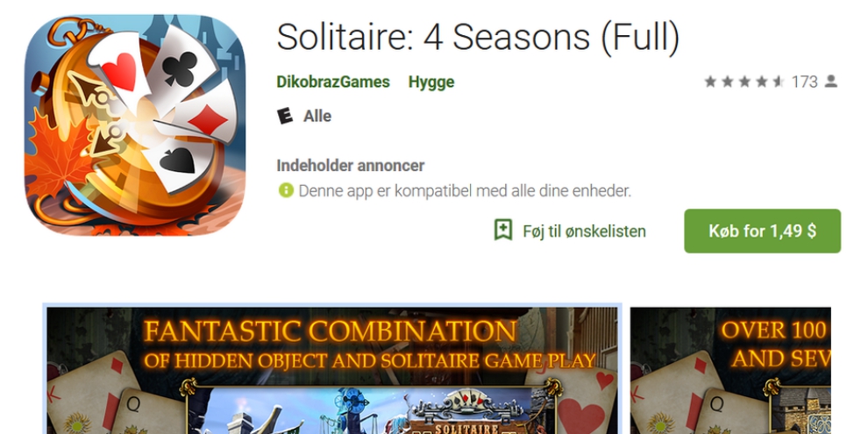The width and height of the screenshot is (868, 434).
Task: Click the person icon beside 173
Action: coord(830,82)
